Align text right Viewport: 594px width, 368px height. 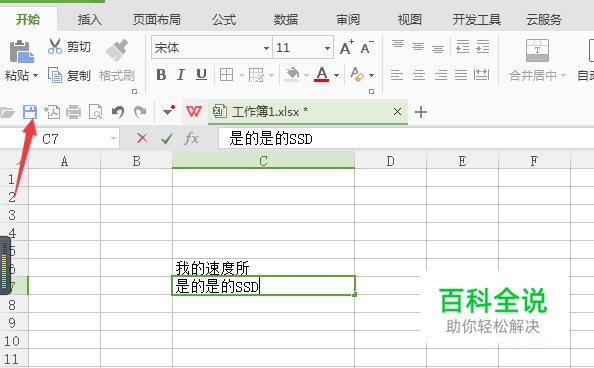point(441,75)
